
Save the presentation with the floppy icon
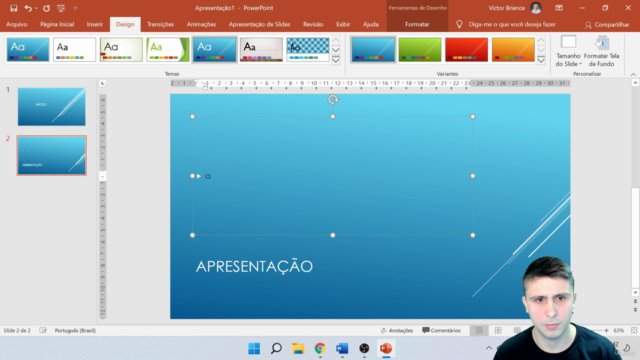pyautogui.click(x=13, y=8)
